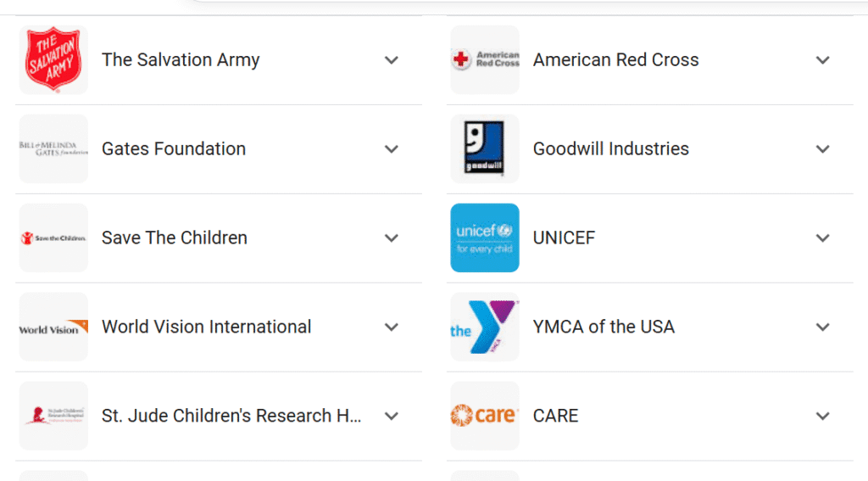Screen dimensions: 868x481
Task: Select St. Jude Children's Research label
Action: pos(231,416)
